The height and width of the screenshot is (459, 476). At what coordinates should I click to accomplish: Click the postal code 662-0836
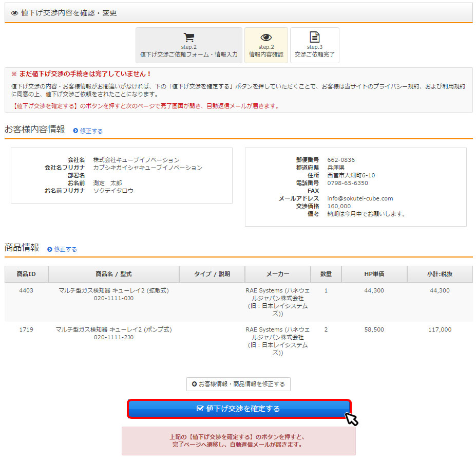tap(341, 160)
